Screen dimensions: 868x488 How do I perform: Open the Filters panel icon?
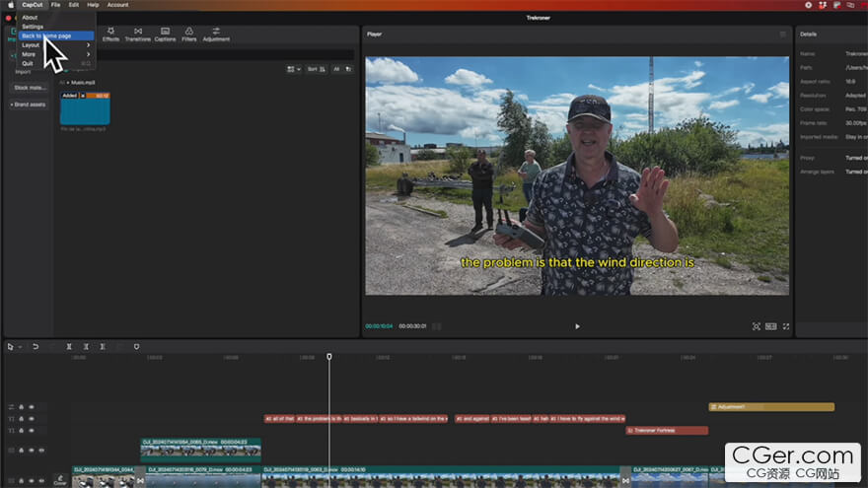click(189, 35)
